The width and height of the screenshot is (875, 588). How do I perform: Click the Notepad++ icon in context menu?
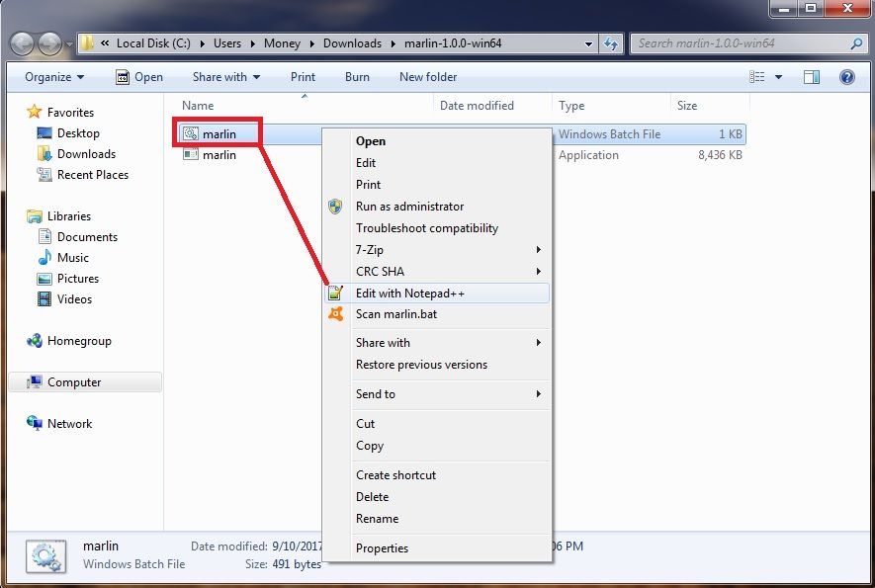coord(335,293)
